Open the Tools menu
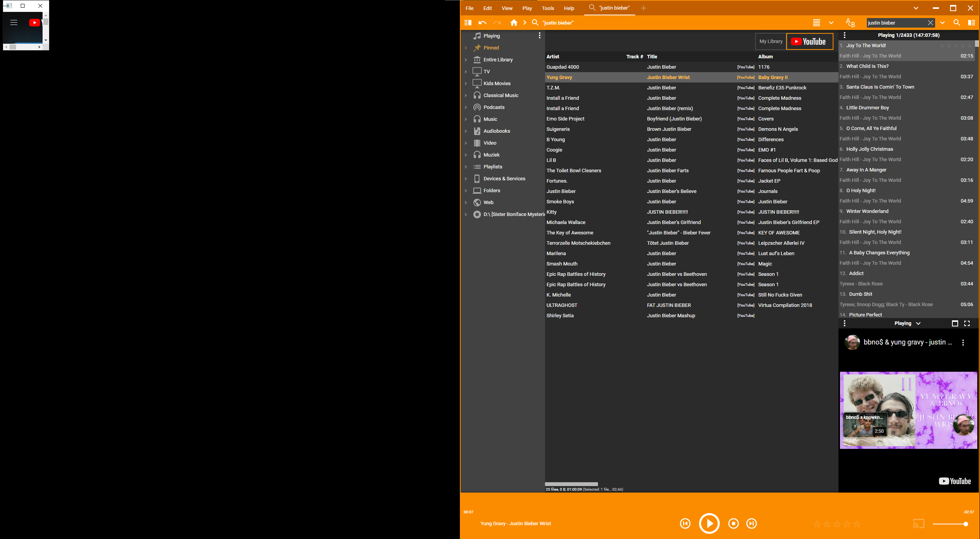Viewport: 980px width, 539px height. click(547, 8)
